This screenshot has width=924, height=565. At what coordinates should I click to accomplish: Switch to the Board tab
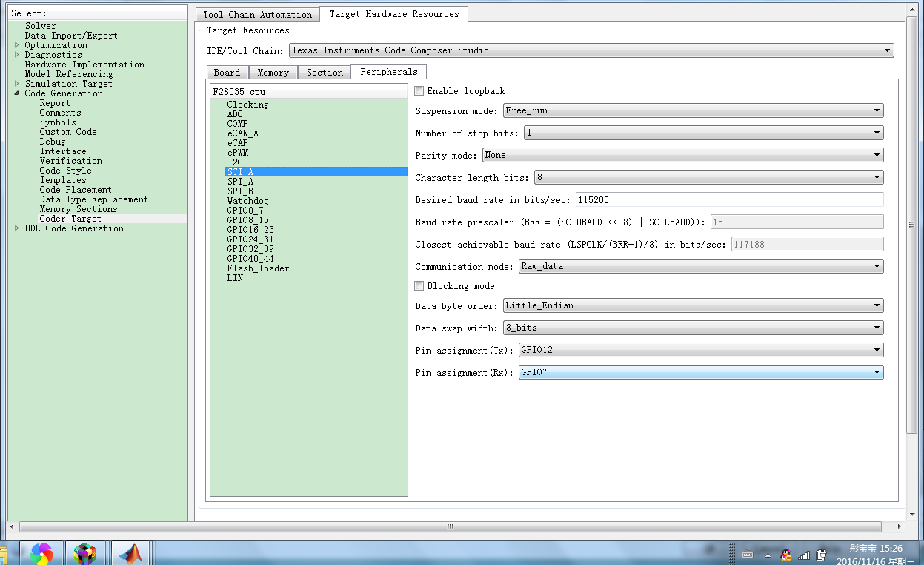click(x=227, y=72)
